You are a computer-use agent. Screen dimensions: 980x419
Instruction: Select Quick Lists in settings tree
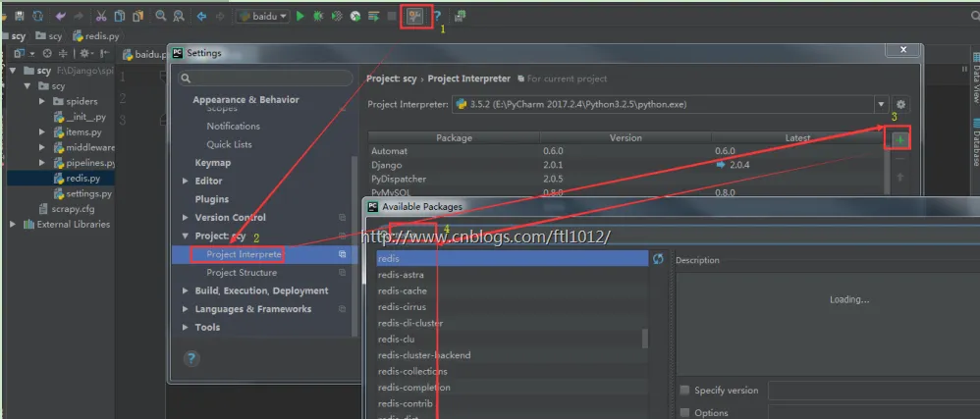click(230, 144)
